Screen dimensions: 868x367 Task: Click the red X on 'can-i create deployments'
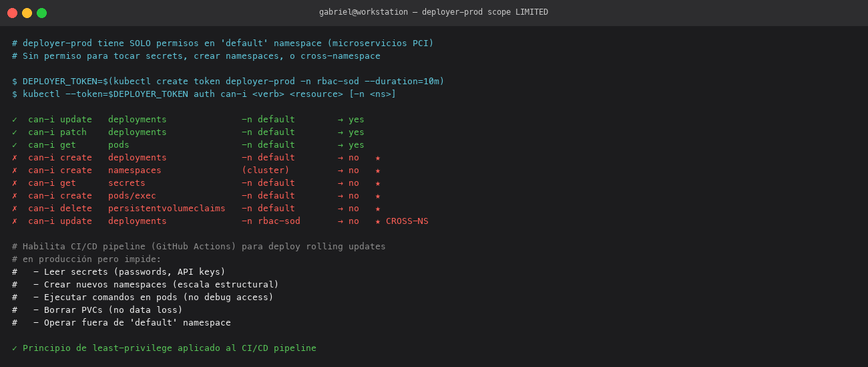(x=15, y=158)
